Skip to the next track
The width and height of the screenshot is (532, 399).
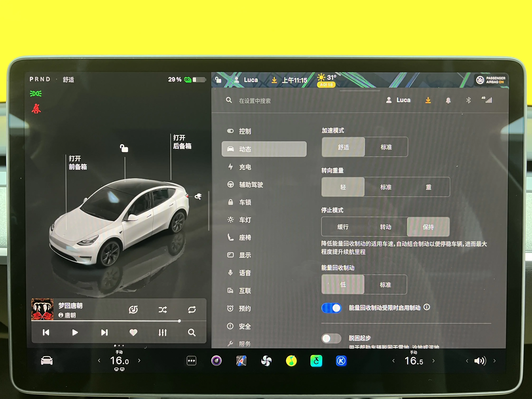[x=104, y=332]
